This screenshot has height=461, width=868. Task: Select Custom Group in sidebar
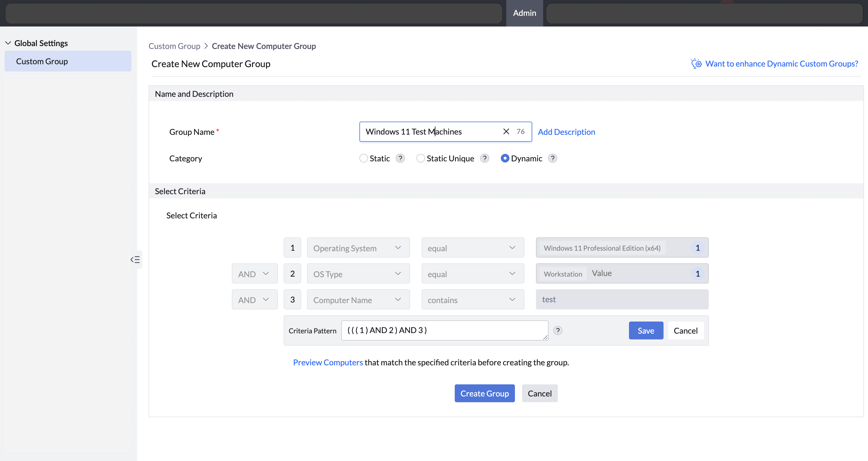pyautogui.click(x=42, y=61)
